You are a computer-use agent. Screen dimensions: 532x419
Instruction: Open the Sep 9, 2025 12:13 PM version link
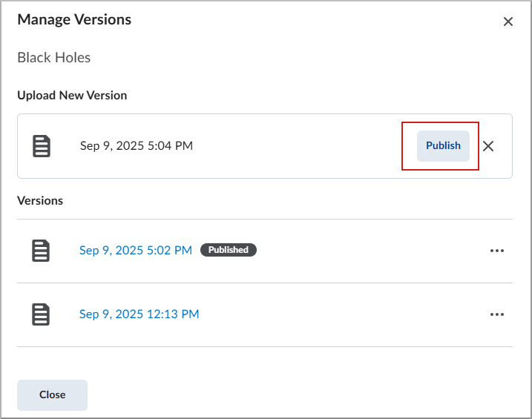[139, 314]
